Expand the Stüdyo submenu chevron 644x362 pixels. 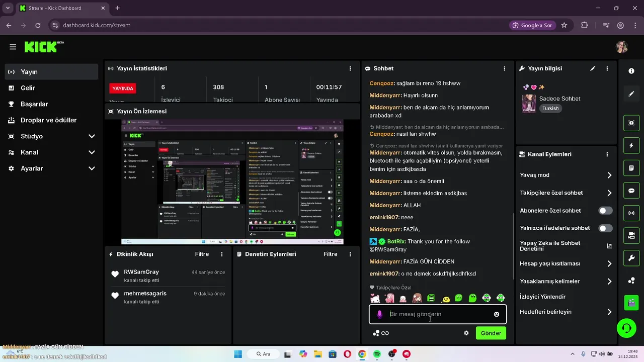tap(92, 136)
